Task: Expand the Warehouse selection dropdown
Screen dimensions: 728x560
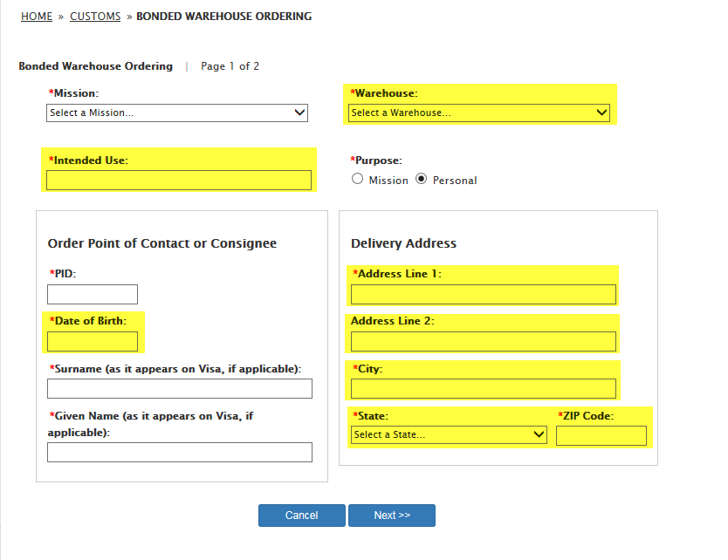Action: [478, 113]
